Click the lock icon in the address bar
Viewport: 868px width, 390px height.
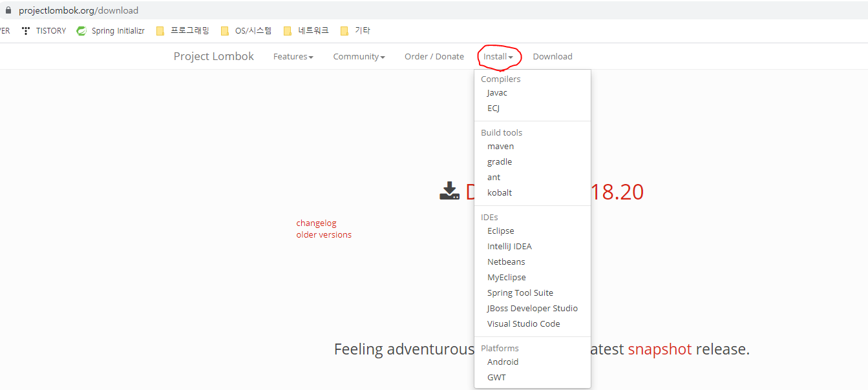click(8, 10)
